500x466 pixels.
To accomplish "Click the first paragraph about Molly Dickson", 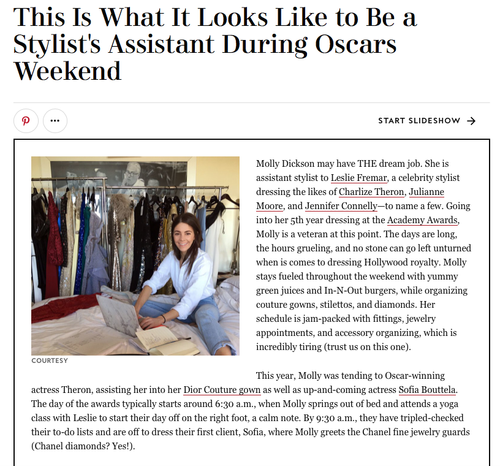I will 363,255.
